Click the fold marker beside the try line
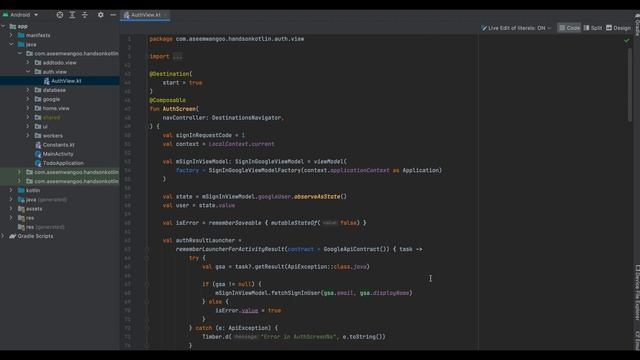Screen dimensions: 640x360 (x=147, y=258)
